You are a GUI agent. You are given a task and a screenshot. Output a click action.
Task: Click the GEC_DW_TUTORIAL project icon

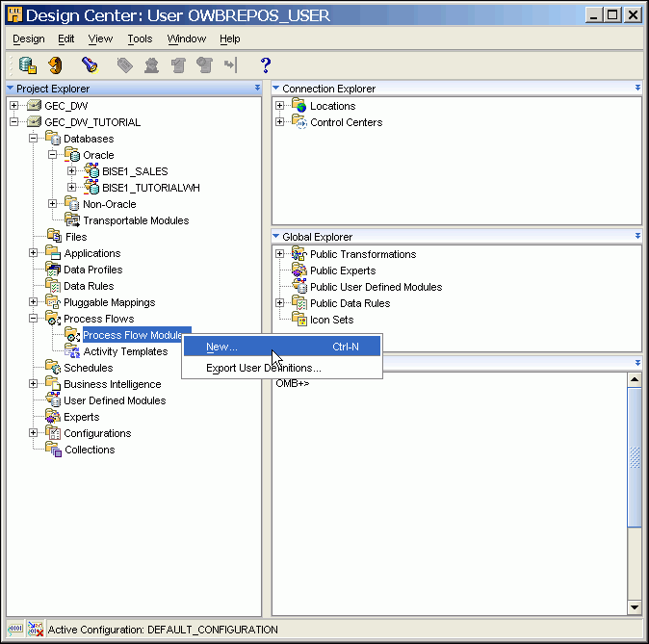coord(34,122)
